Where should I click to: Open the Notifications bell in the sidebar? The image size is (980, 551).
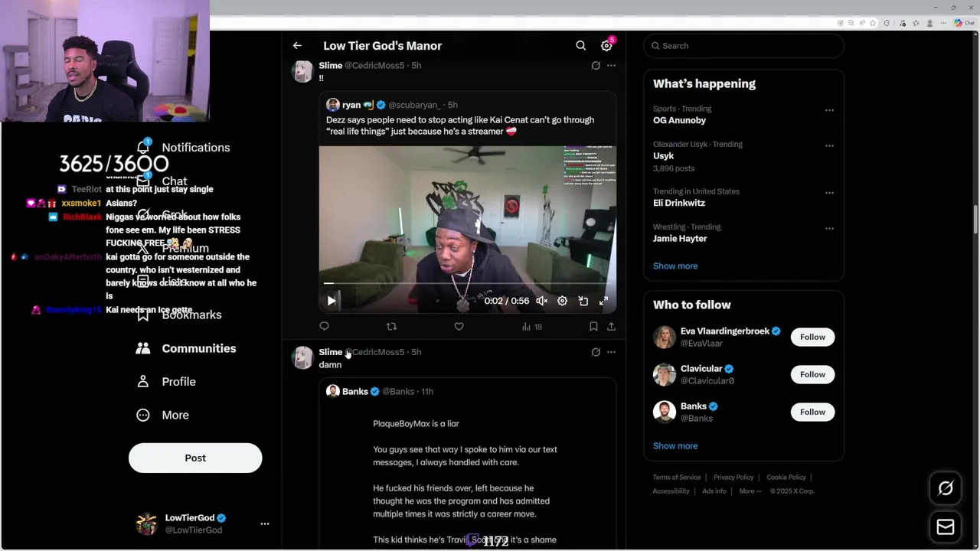coord(143,147)
